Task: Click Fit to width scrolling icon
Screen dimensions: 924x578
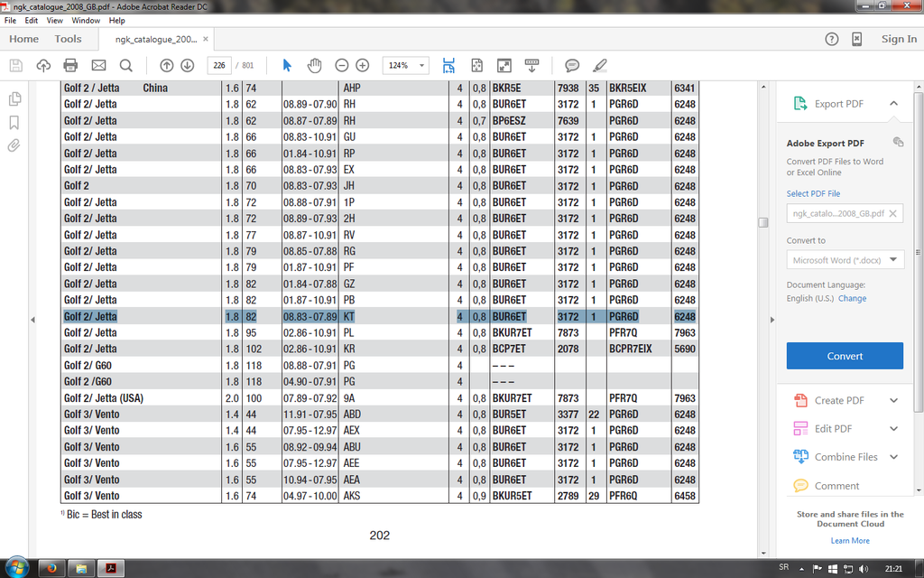Action: [448, 65]
